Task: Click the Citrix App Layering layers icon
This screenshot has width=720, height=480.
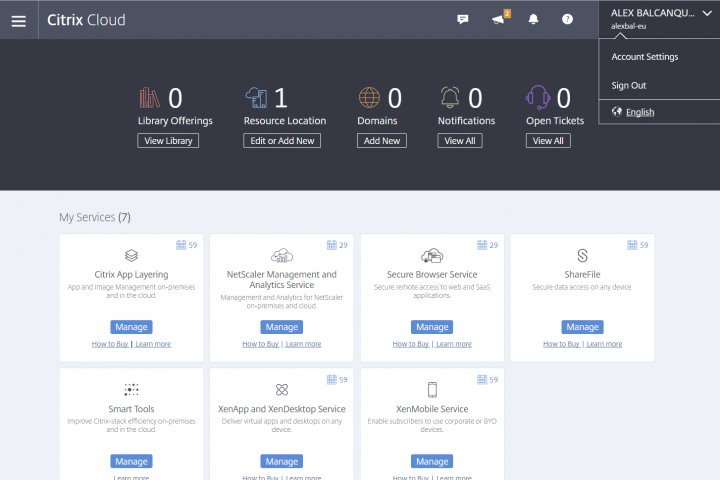Action: [x=131, y=256]
